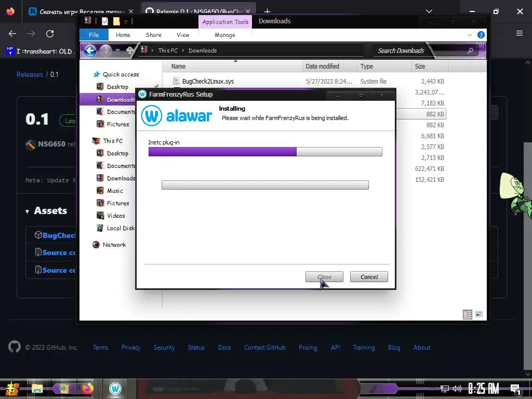The width and height of the screenshot is (532, 399).
Task: Click the empty lower progress bar in installer
Action: tap(265, 185)
